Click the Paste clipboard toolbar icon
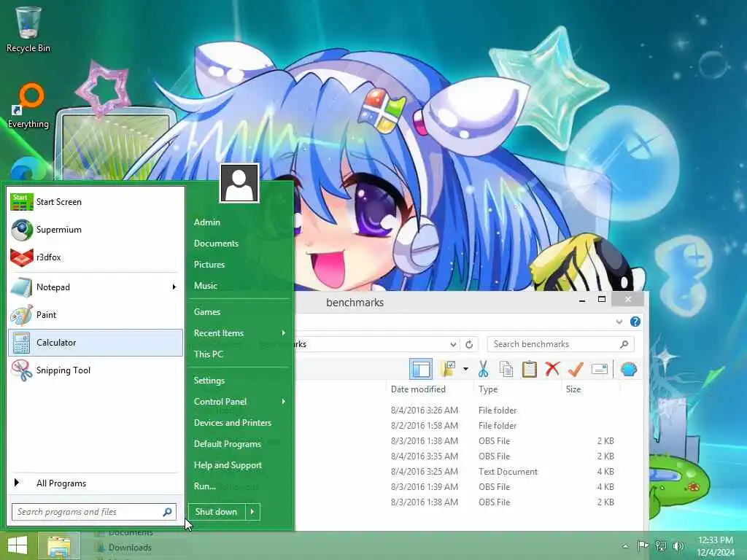 (x=529, y=369)
